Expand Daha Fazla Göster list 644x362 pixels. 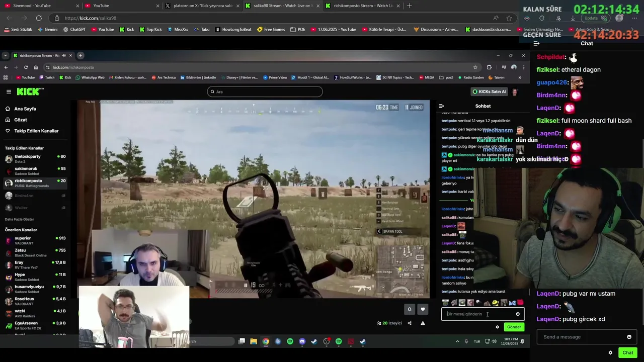20,219
